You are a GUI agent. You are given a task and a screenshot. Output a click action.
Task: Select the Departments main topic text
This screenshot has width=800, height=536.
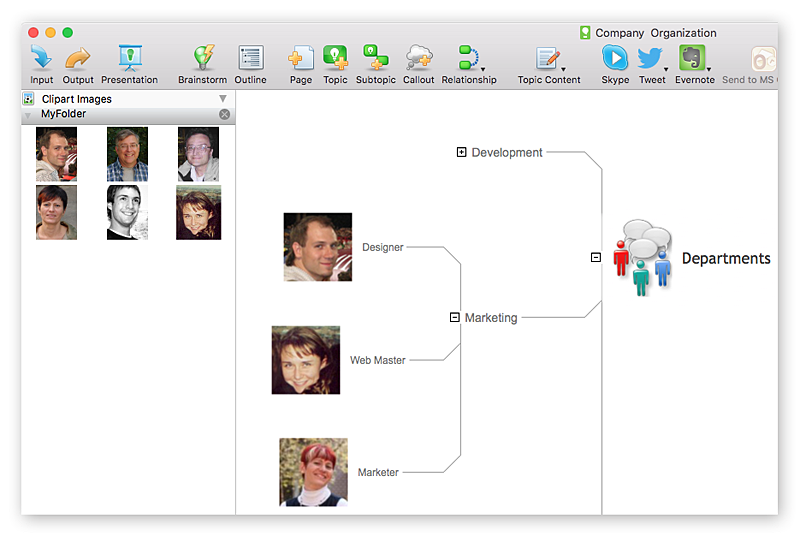[x=726, y=259]
